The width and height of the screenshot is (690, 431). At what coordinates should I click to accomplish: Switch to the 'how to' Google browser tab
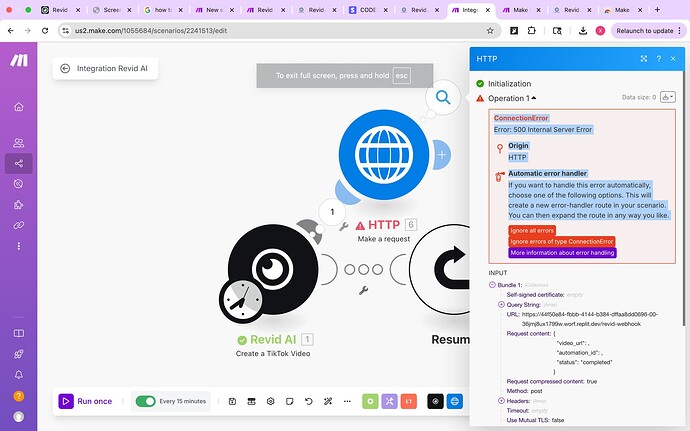(x=163, y=10)
